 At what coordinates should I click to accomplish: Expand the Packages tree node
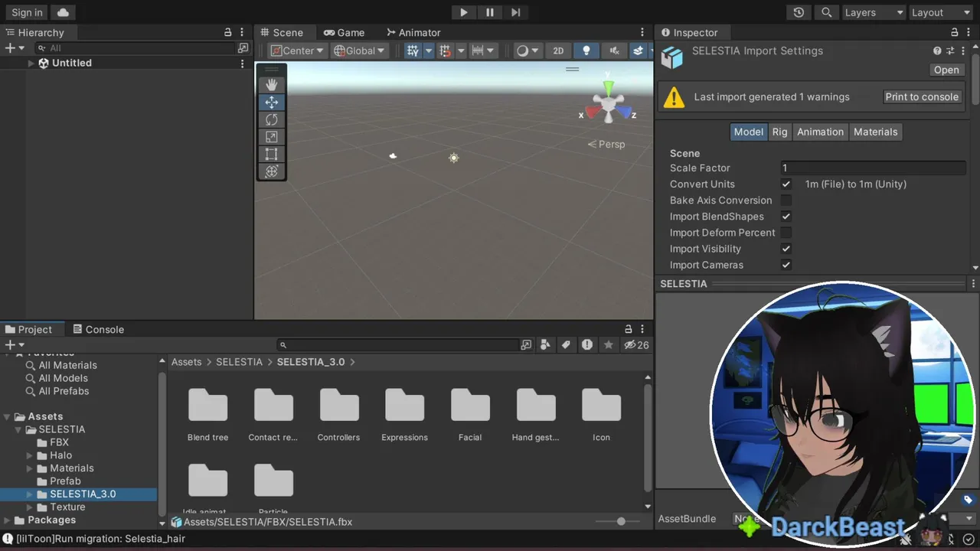click(x=8, y=520)
